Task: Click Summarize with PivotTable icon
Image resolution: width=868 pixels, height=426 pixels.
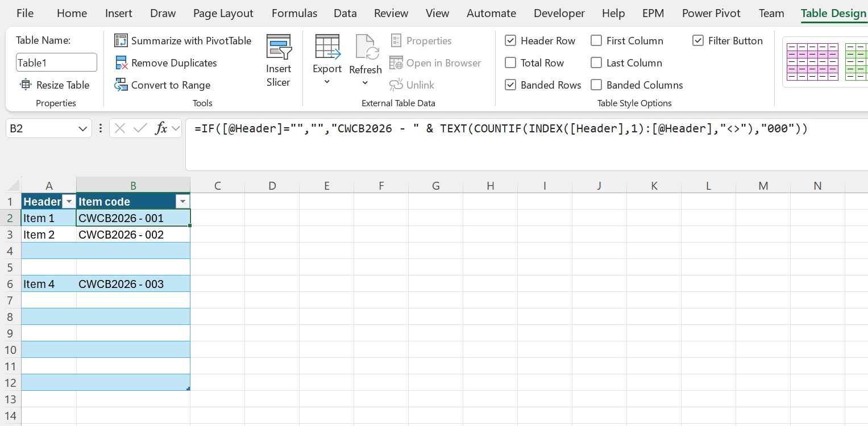Action: click(121, 40)
